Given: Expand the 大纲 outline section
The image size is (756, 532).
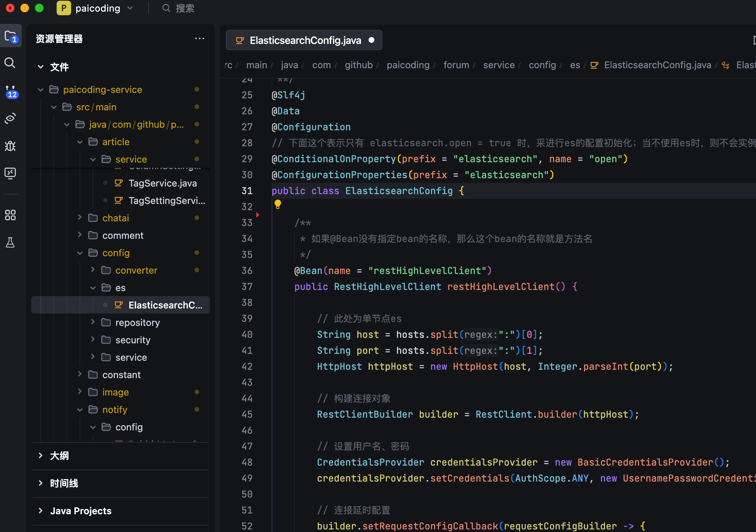Looking at the screenshot, I should (59, 455).
